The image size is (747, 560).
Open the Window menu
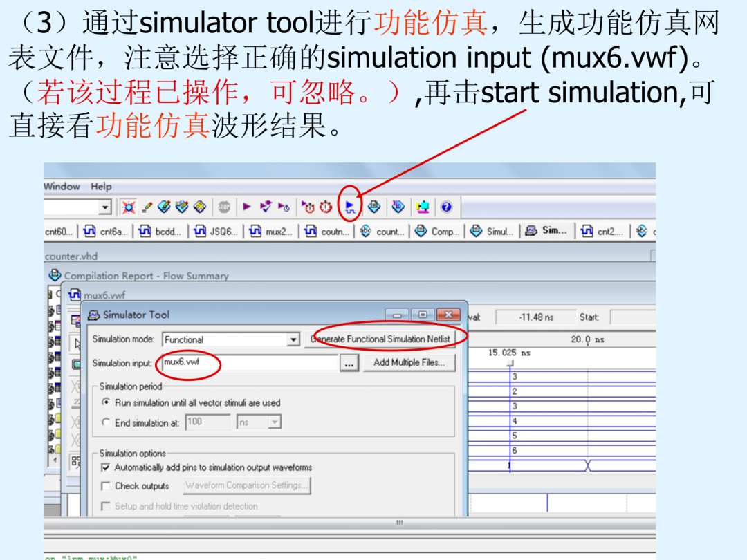62,187
